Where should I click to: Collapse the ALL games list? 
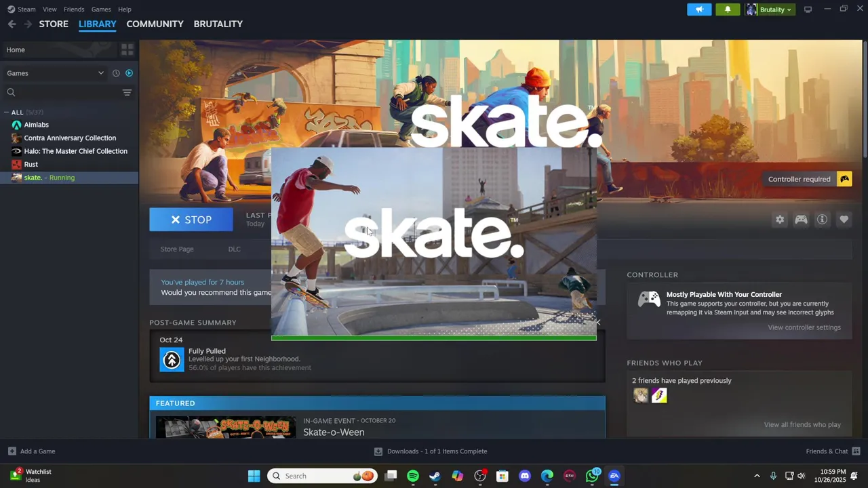pyautogui.click(x=6, y=113)
